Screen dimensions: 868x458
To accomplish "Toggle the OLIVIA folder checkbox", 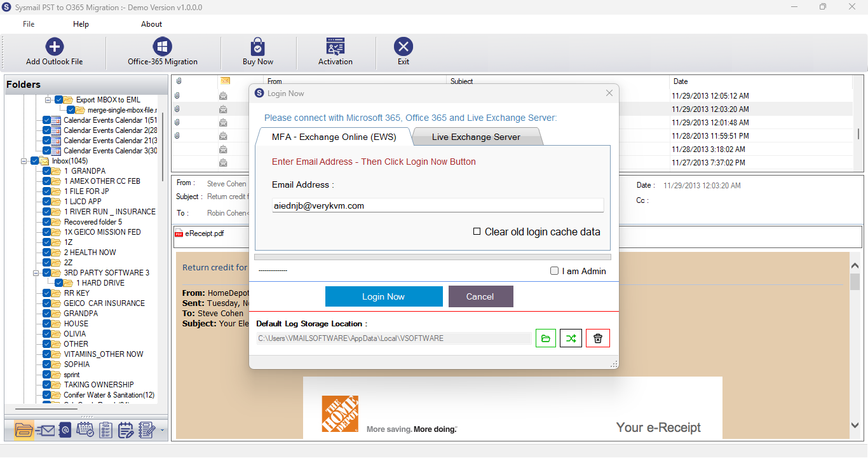I will [x=47, y=334].
